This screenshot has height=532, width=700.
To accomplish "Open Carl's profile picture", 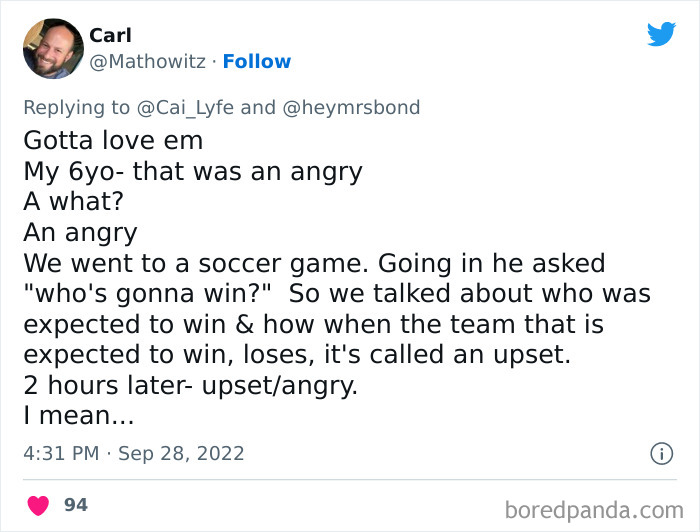I will [x=53, y=48].
